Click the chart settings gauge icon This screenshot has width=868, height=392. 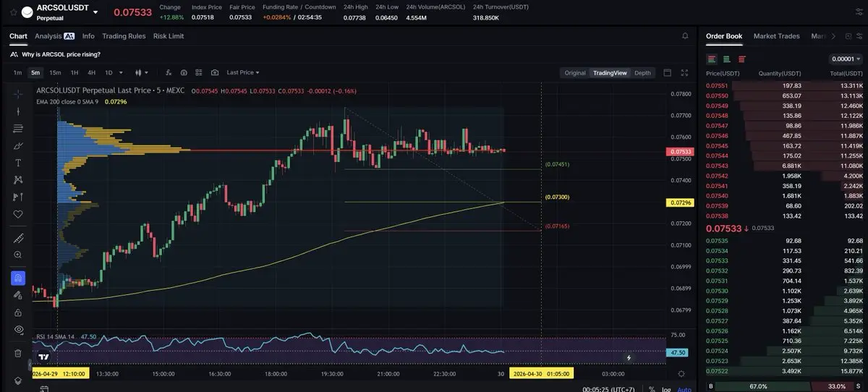[x=184, y=72]
